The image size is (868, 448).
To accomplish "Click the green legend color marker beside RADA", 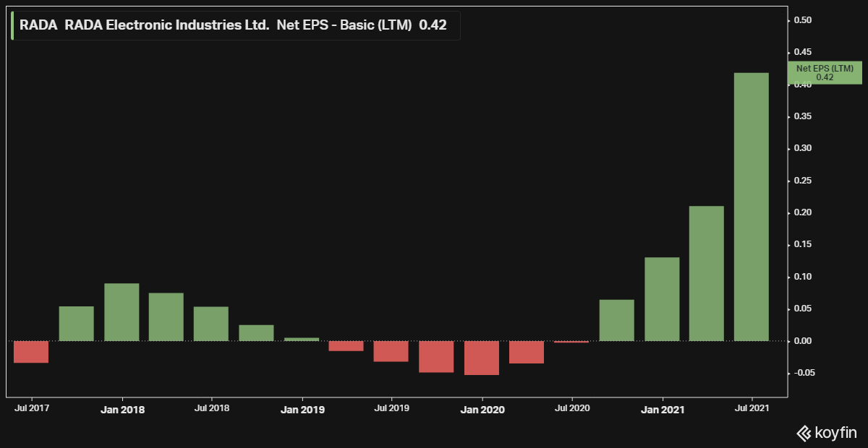I will (x=12, y=25).
